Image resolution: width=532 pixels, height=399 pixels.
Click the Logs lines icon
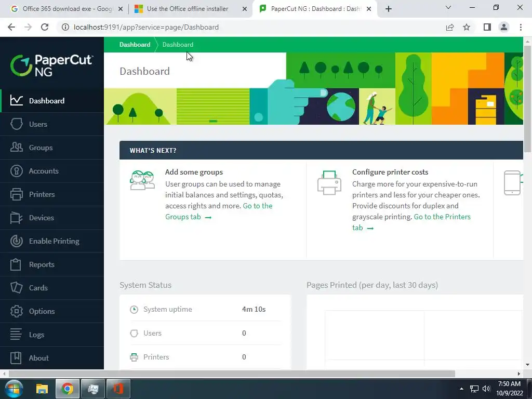[x=16, y=334]
